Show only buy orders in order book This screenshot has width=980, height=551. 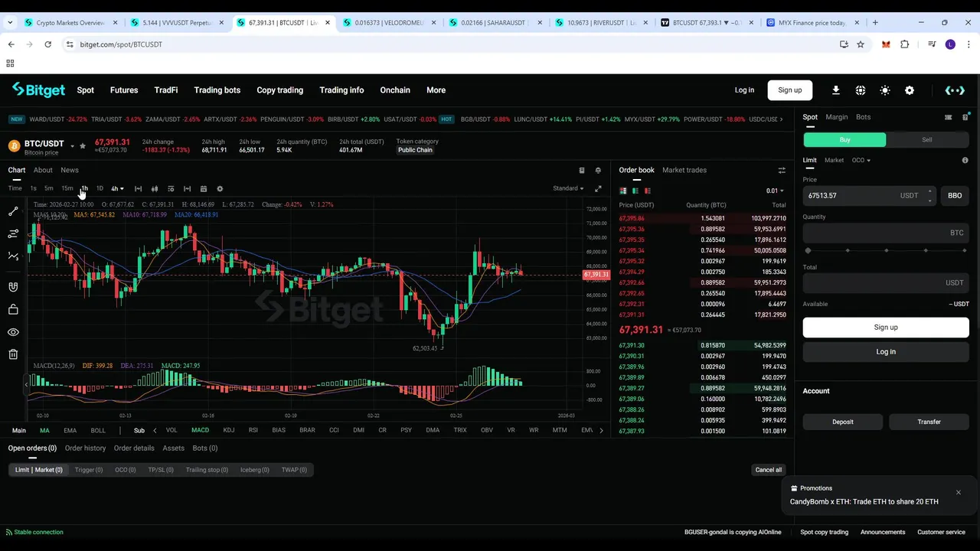[x=635, y=191]
